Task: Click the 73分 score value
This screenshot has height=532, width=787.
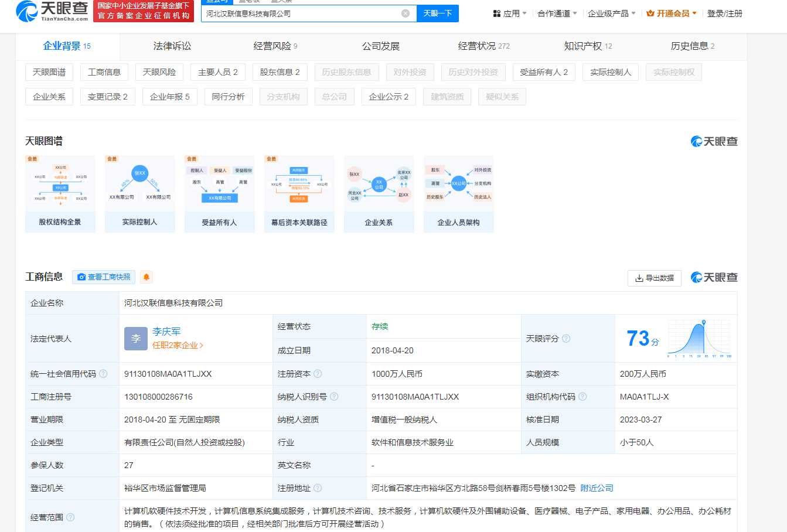Action: [x=643, y=339]
